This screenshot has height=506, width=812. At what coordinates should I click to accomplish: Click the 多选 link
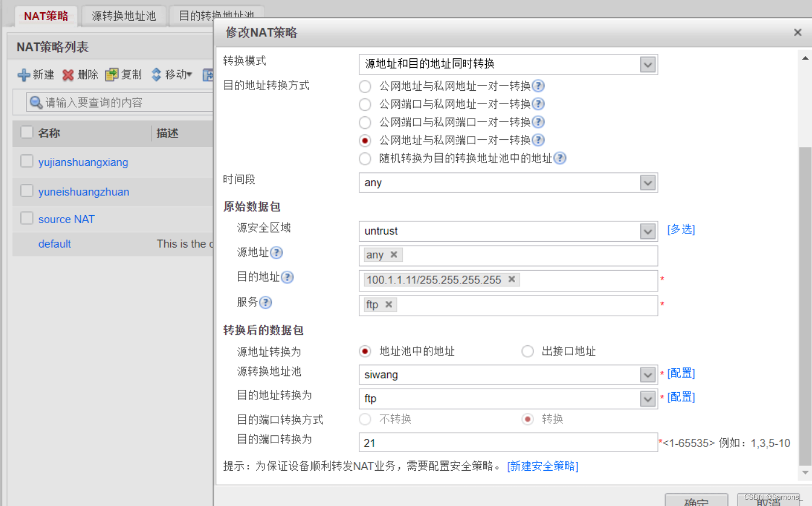tap(681, 230)
